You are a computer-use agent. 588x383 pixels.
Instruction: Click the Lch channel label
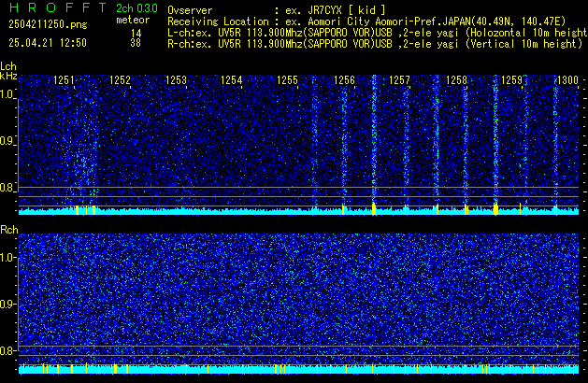coord(8,66)
